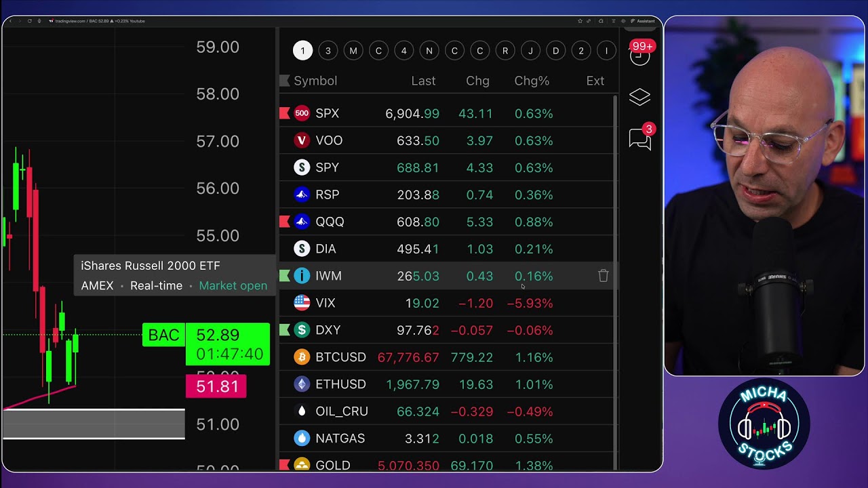Click the BTCUSD last price 67,776.67

click(408, 357)
